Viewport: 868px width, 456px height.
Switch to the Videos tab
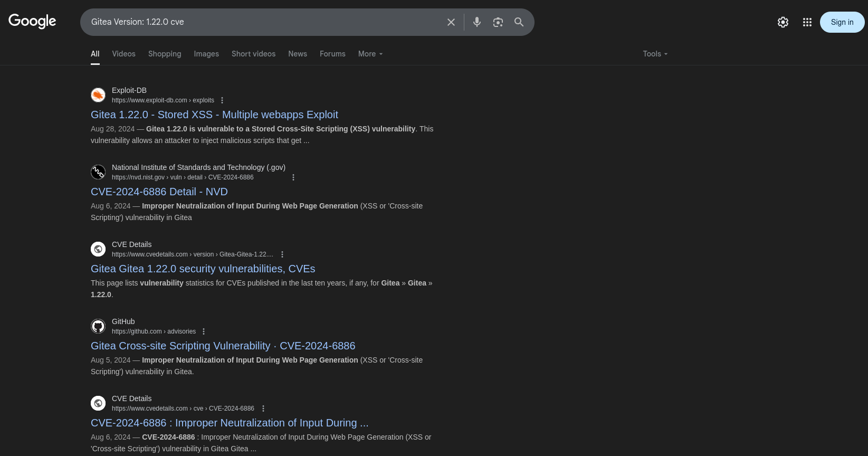123,54
